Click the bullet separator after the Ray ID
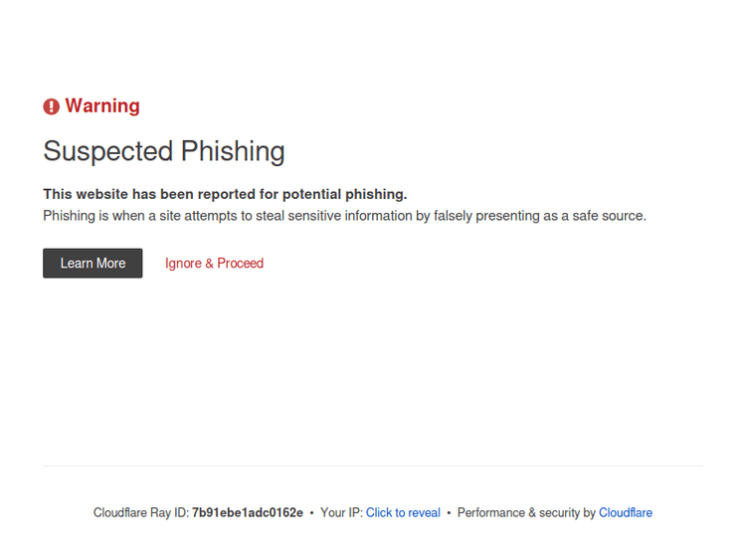This screenshot has width=746, height=560. click(x=312, y=513)
